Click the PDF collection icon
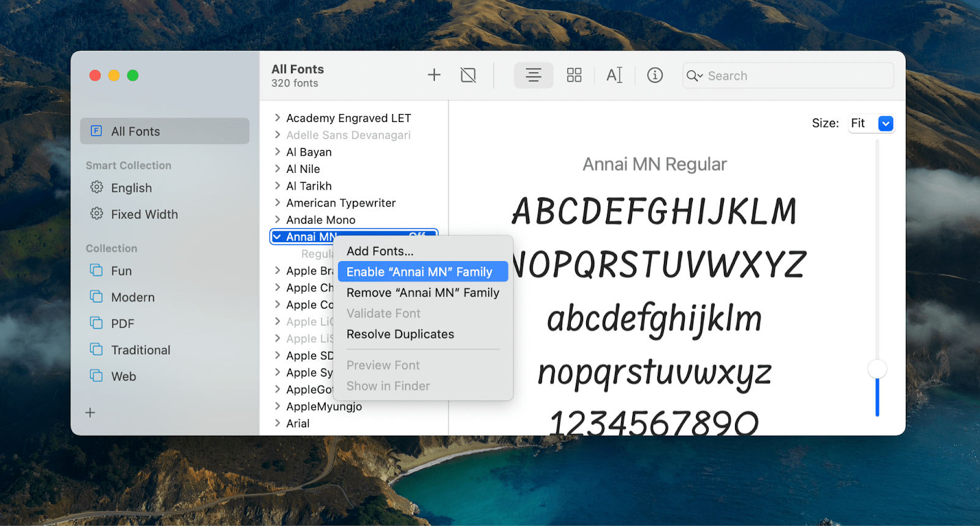This screenshot has height=526, width=980. 96,322
